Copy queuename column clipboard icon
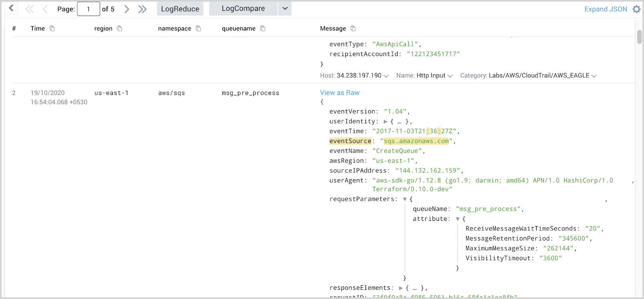644x299 pixels. coord(263,28)
